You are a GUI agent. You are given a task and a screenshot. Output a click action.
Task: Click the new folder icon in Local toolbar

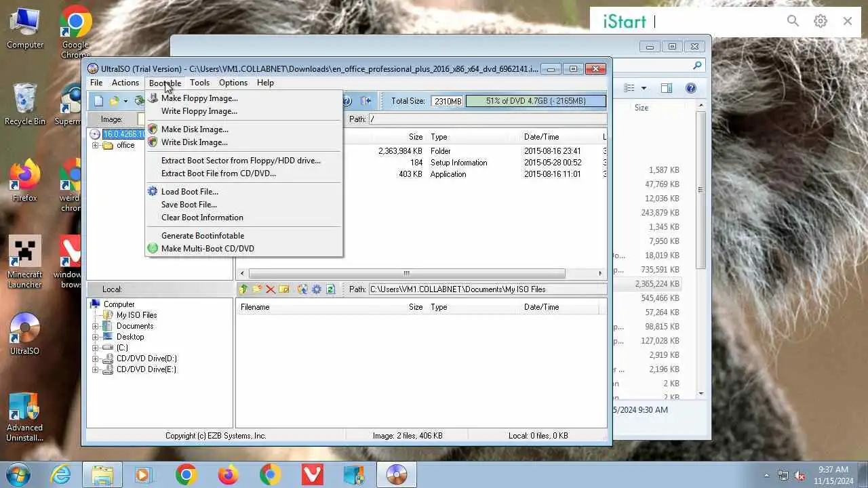coord(257,289)
